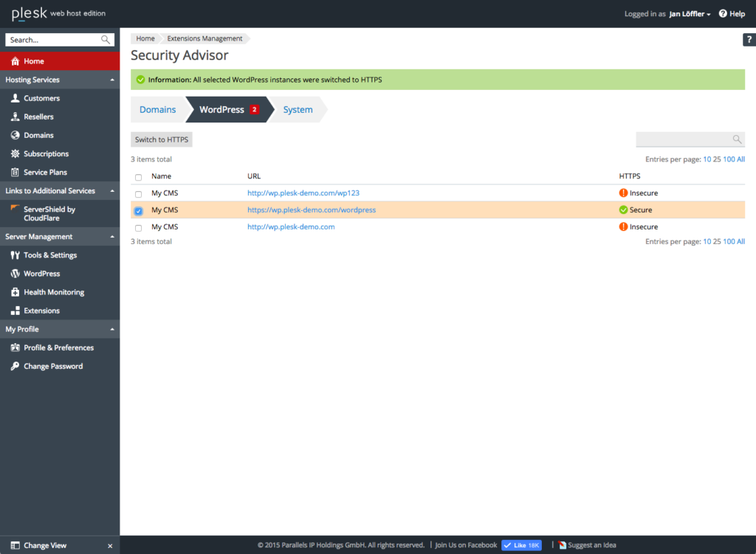Click the Suggest an Idea icon

pyautogui.click(x=562, y=545)
